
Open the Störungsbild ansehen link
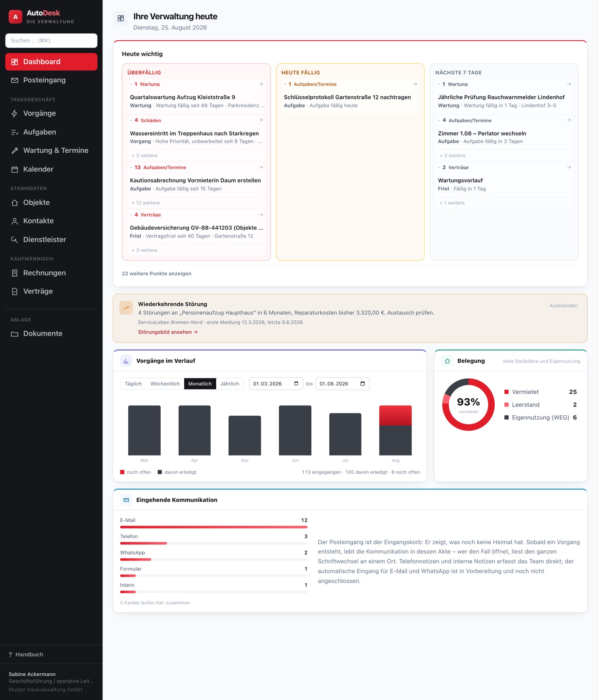point(168,332)
